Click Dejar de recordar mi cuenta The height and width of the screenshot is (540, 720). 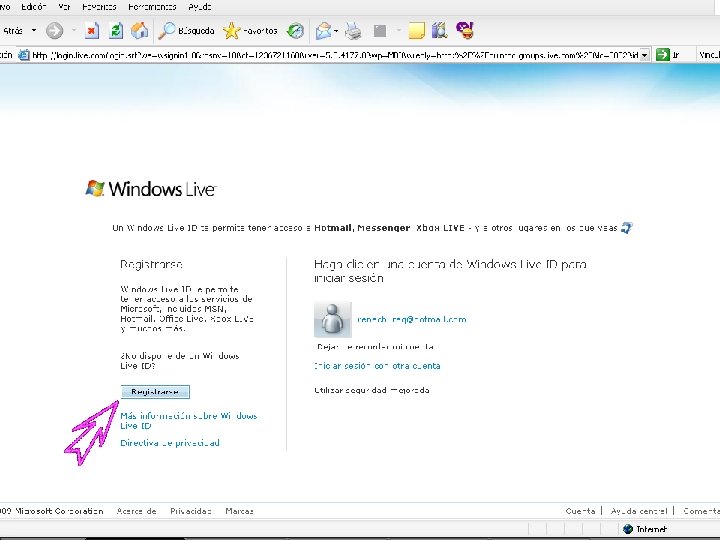pos(375,347)
